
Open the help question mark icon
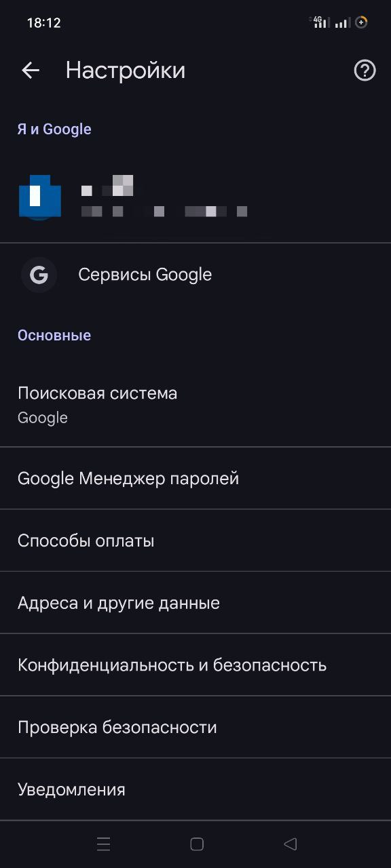pyautogui.click(x=365, y=71)
